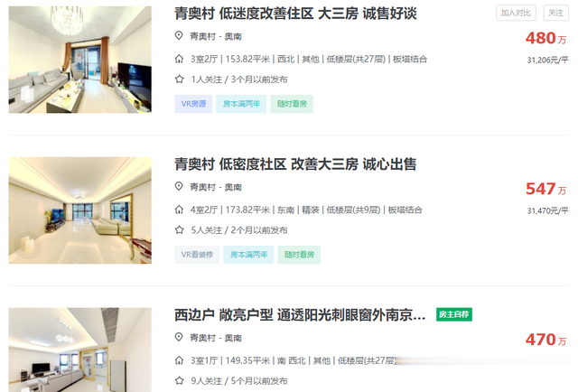Click the 加入对比 button

(516, 13)
